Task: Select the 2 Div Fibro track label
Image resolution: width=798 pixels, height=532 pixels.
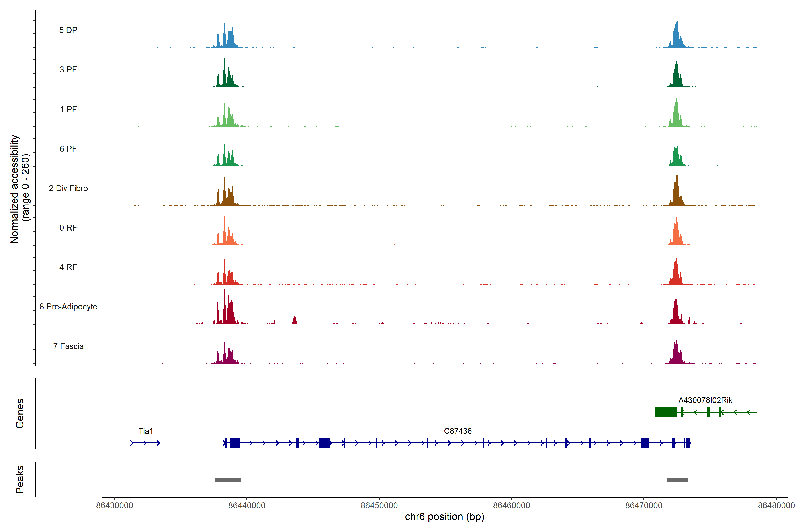Action: click(x=68, y=188)
